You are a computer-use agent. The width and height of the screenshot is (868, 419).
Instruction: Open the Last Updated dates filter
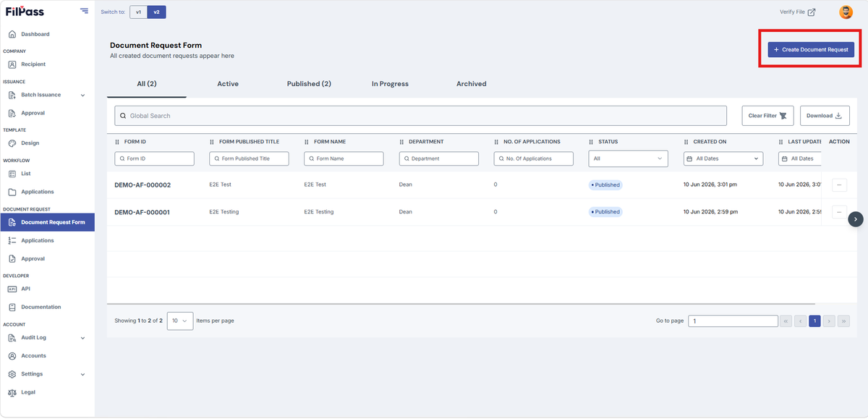coord(799,158)
